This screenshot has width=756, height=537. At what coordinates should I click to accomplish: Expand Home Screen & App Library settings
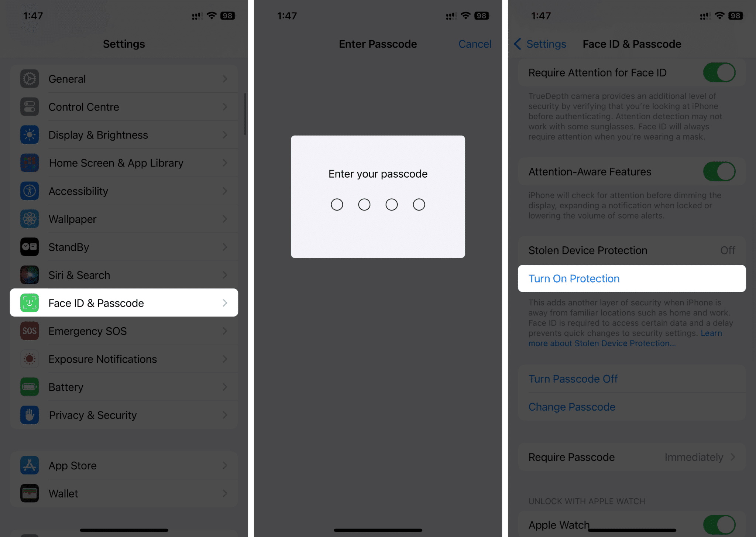tap(124, 163)
